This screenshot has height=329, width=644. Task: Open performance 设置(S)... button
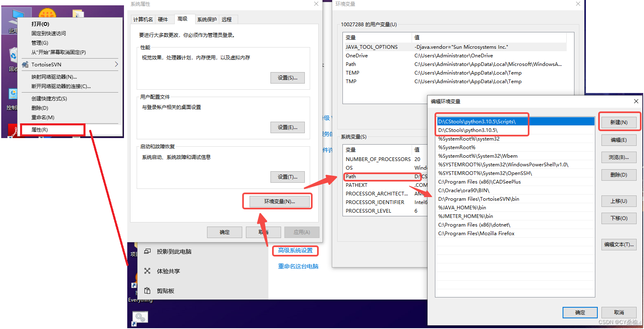288,78
